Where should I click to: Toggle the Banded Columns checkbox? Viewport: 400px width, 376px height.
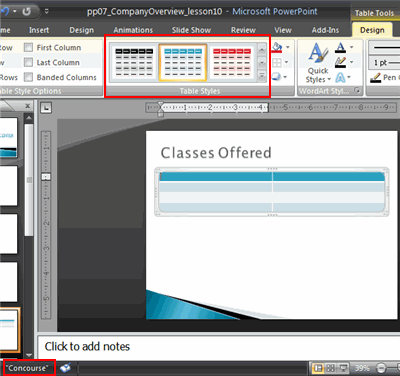coord(28,77)
